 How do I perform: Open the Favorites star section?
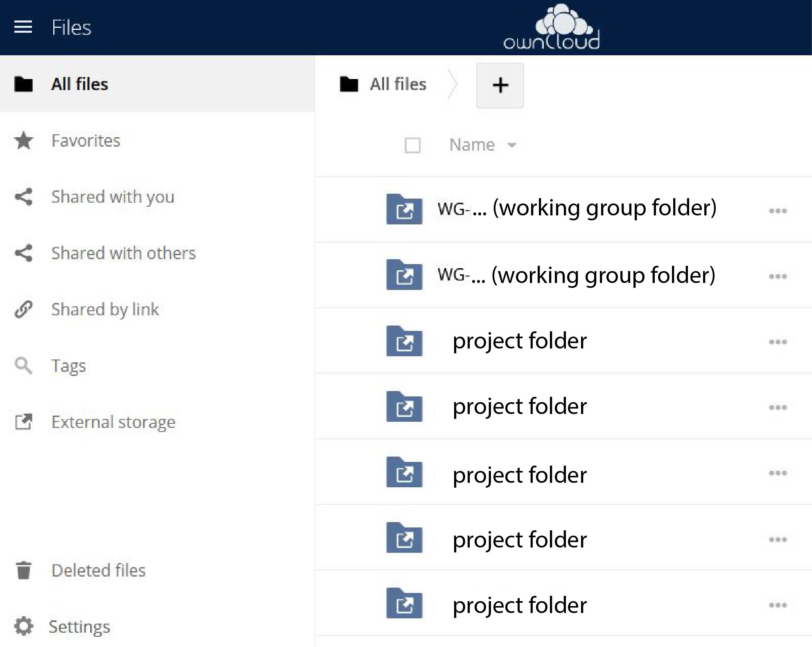[86, 140]
